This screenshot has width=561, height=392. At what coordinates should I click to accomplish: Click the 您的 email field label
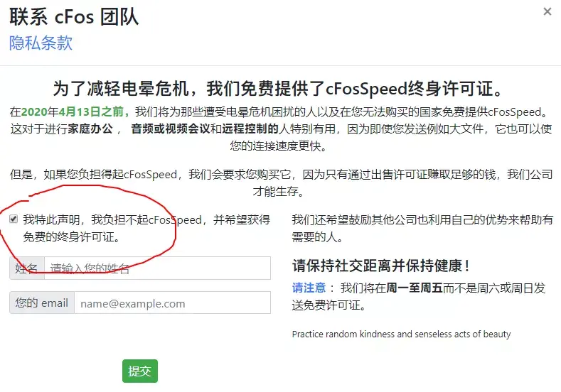pyautogui.click(x=42, y=303)
